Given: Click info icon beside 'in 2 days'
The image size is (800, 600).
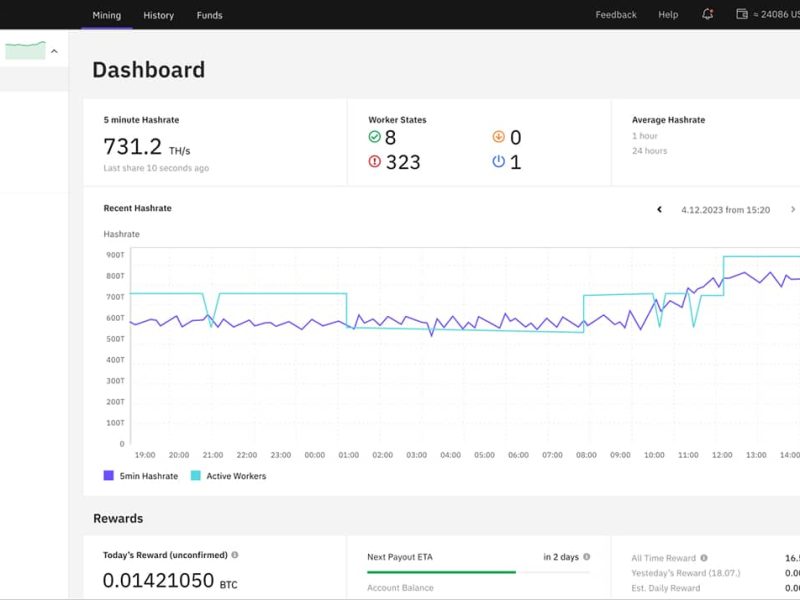Looking at the screenshot, I should pyautogui.click(x=587, y=557).
